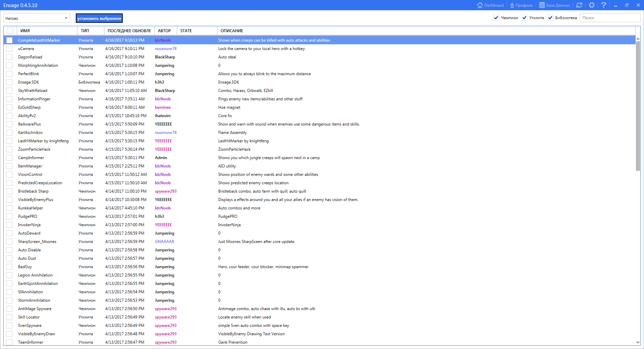The image size is (644, 349).
Task: Select LastHitMarker by knightfeng name cell
Action: 43,141
